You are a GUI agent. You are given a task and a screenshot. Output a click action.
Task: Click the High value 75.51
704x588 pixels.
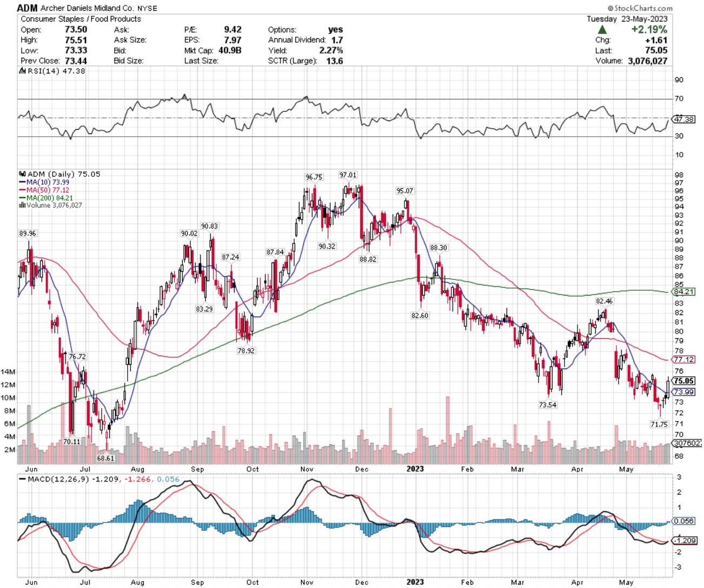click(x=76, y=40)
